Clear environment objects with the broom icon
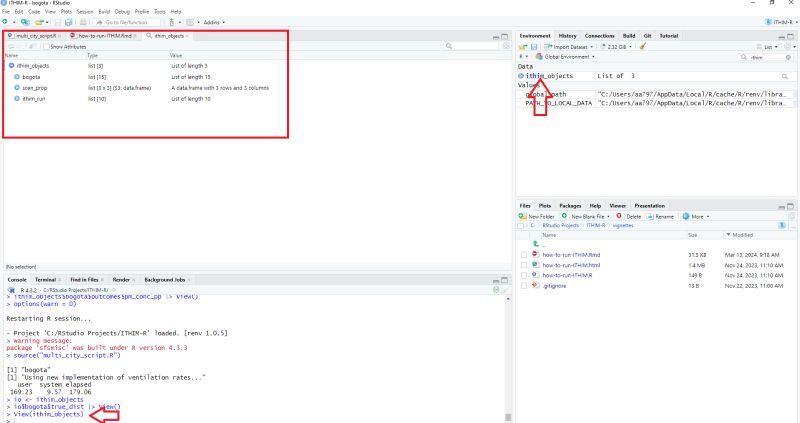 pyautogui.click(x=643, y=46)
